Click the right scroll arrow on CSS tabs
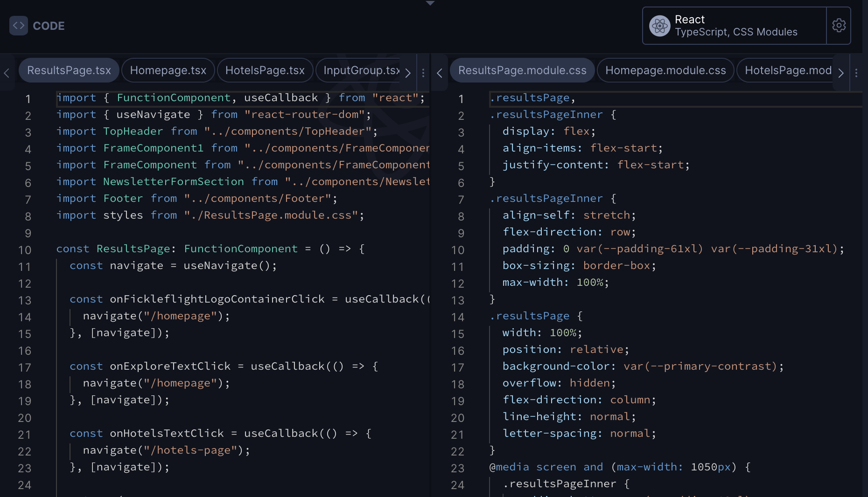This screenshot has height=497, width=868. point(841,73)
